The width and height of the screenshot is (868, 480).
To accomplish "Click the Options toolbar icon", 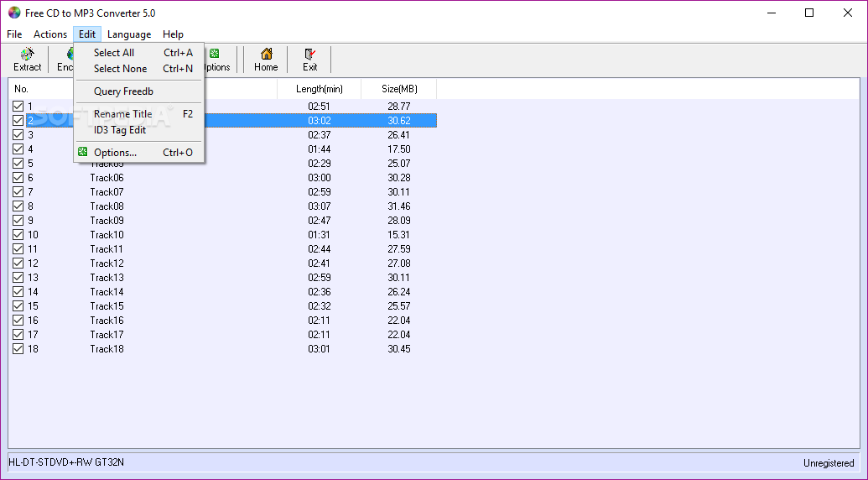I will point(214,54).
